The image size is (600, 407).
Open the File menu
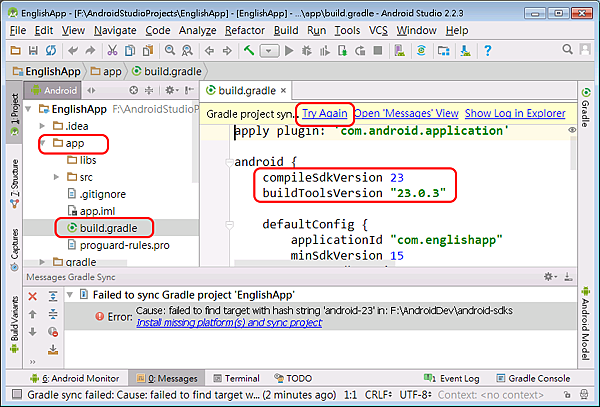[x=18, y=30]
